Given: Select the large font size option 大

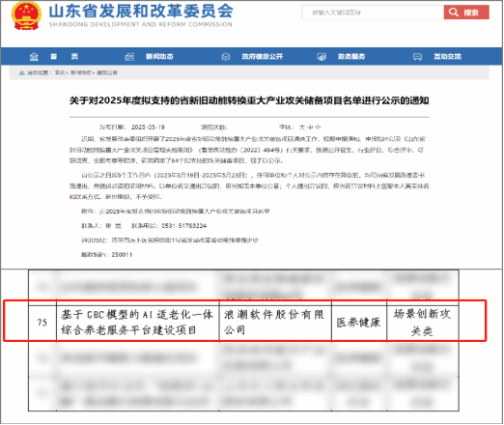Looking at the screenshot, I should point(302,127).
